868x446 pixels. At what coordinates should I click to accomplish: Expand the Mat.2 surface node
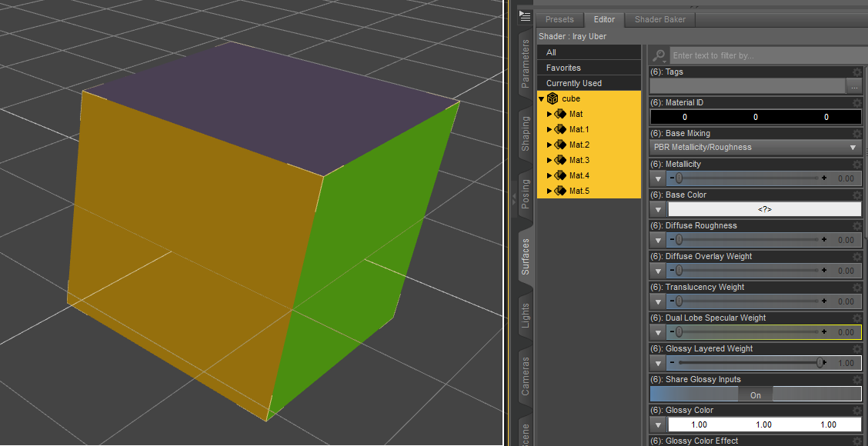pos(549,145)
